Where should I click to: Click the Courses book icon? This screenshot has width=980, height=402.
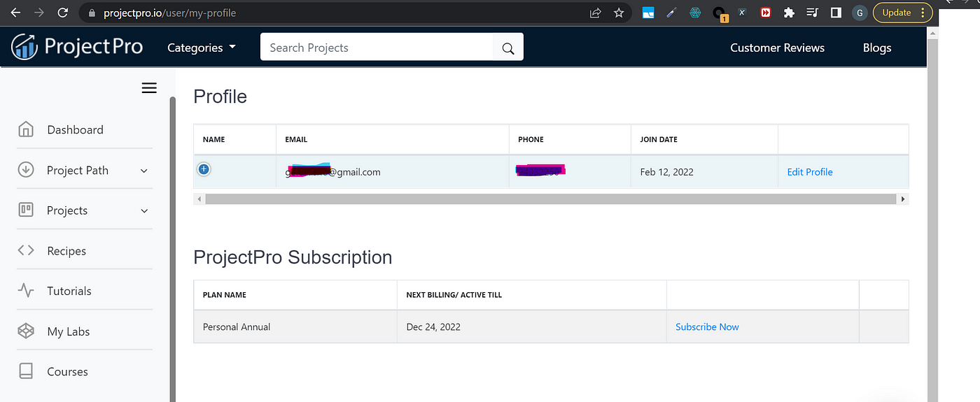(x=26, y=371)
